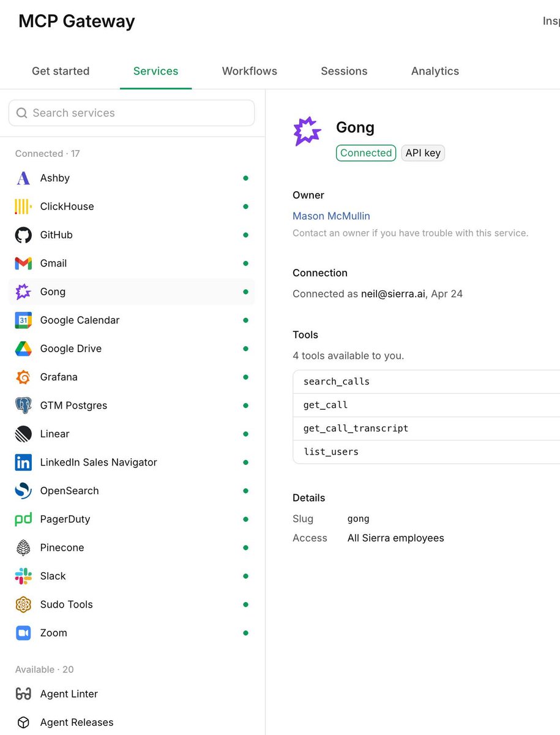
Task: Click the Slack logo icon
Action: coord(23,576)
